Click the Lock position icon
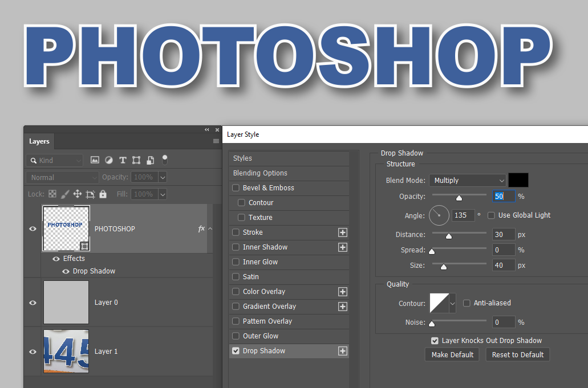 [78, 194]
